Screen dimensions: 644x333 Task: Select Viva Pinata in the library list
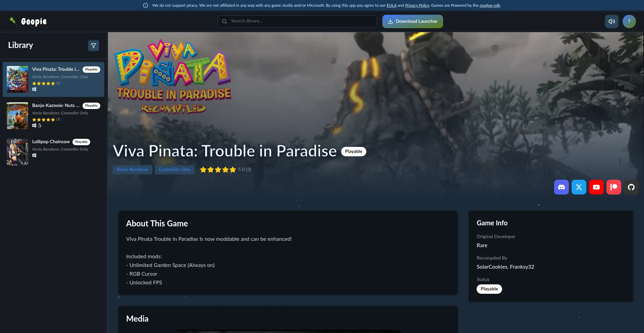point(54,79)
